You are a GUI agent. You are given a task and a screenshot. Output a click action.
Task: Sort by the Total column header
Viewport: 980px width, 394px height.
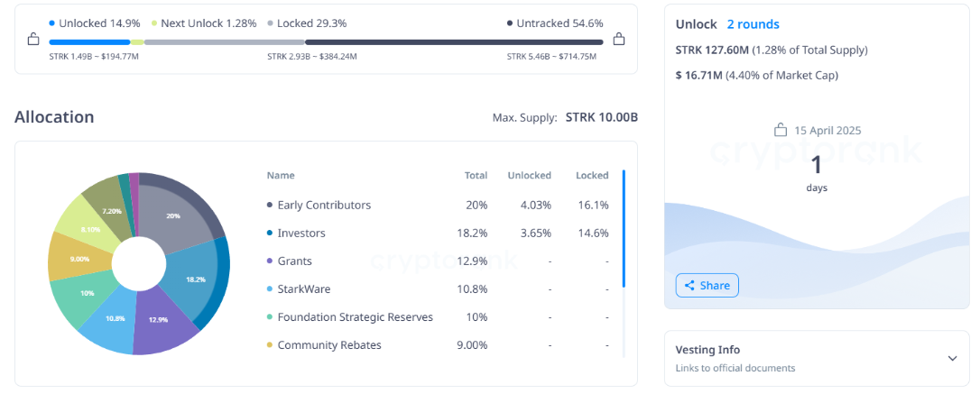(476, 175)
